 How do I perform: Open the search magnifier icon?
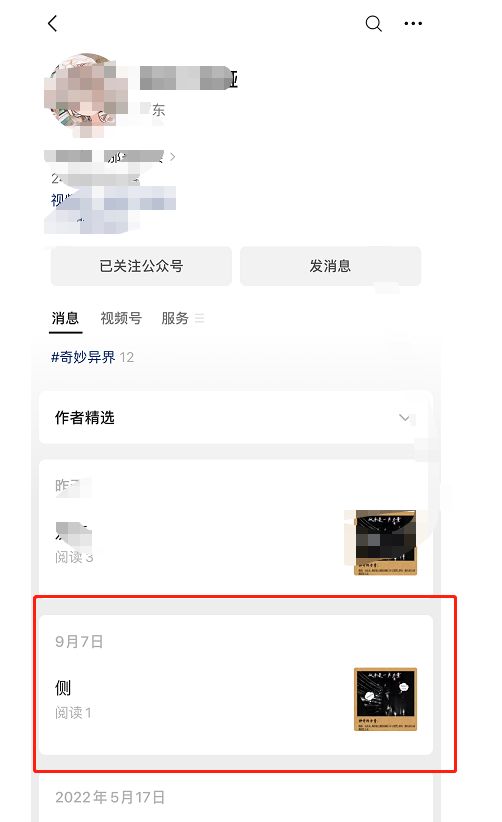pos(373,24)
